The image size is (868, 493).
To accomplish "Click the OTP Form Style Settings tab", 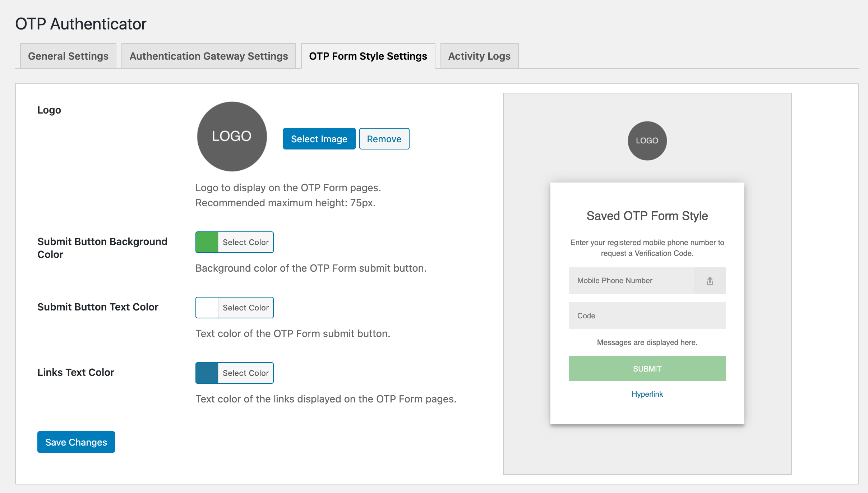I will click(368, 56).
